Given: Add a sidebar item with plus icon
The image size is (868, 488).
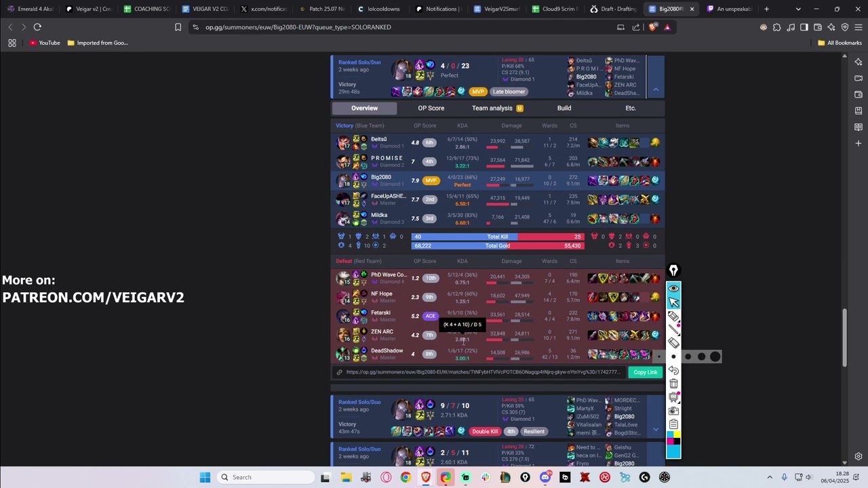Looking at the screenshot, I should pyautogui.click(x=859, y=143).
